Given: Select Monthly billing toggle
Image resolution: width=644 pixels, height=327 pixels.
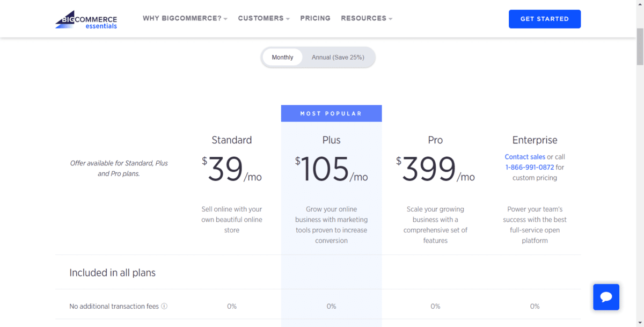Looking at the screenshot, I should click(x=282, y=57).
